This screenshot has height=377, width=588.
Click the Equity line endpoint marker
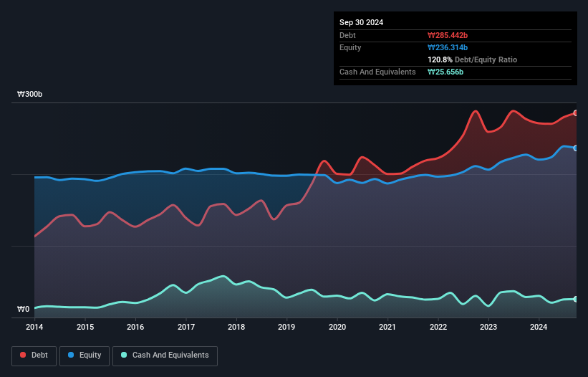pos(576,148)
